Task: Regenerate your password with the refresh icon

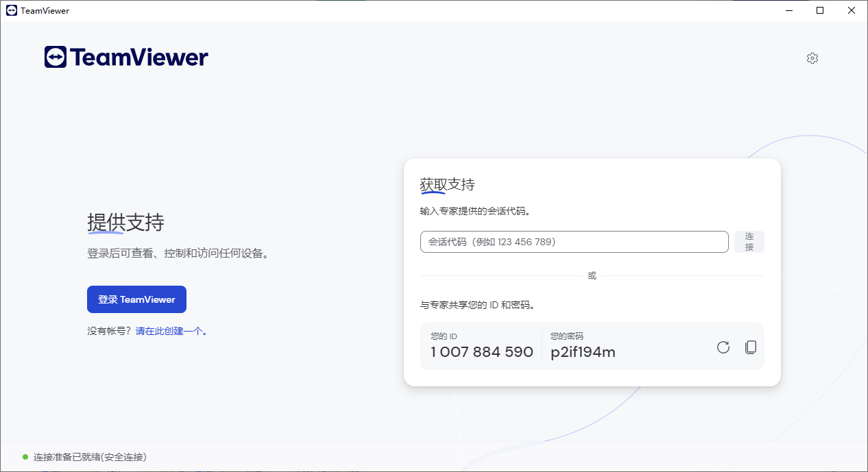Action: [x=723, y=347]
